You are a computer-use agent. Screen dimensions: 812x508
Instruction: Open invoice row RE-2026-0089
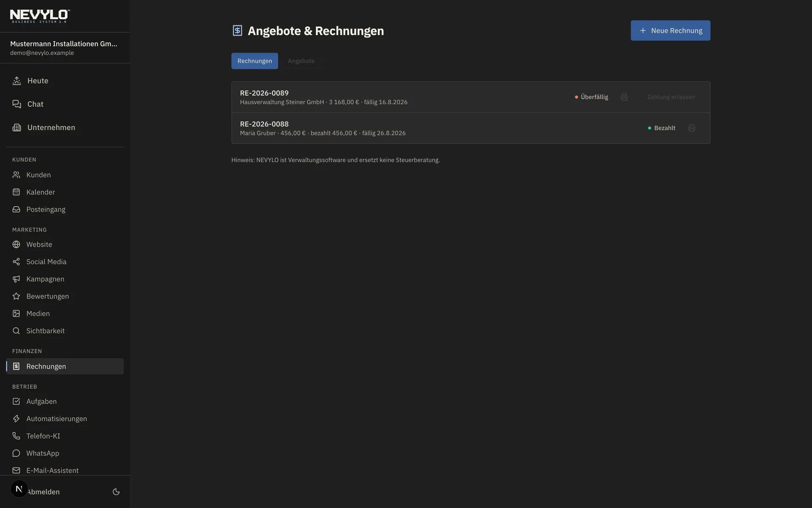tap(471, 97)
